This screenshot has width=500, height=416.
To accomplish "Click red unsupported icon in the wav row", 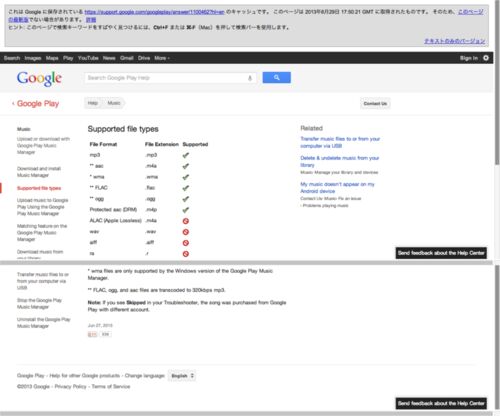I will [x=186, y=232].
